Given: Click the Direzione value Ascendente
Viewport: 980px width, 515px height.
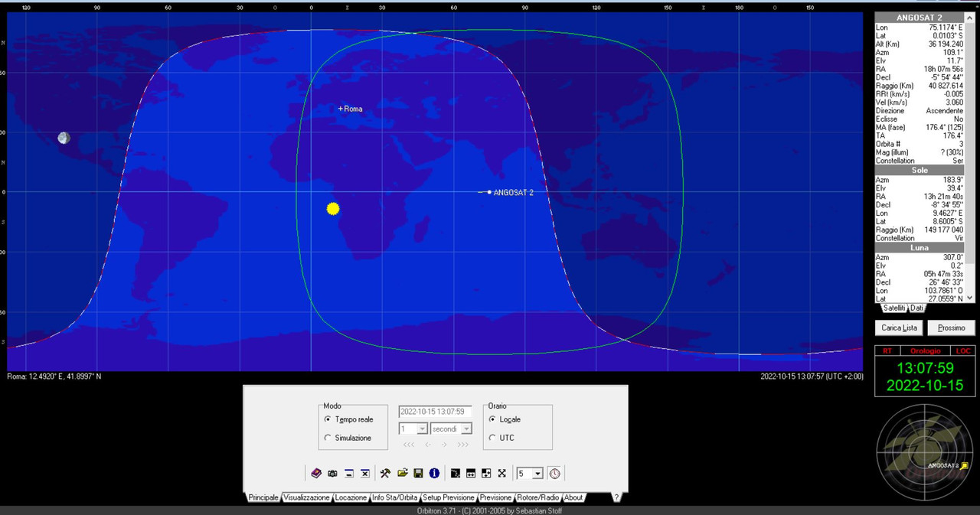Looking at the screenshot, I should click(x=945, y=111).
